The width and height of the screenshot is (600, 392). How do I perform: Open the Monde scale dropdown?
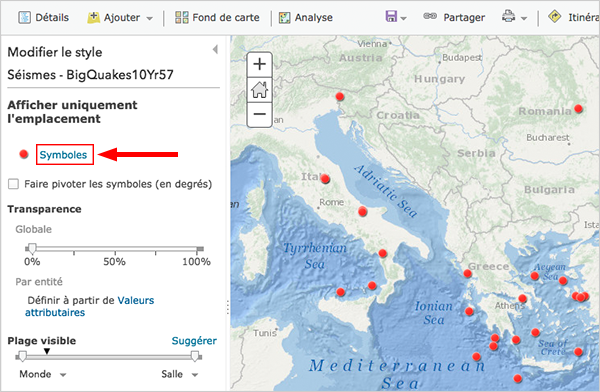42,374
